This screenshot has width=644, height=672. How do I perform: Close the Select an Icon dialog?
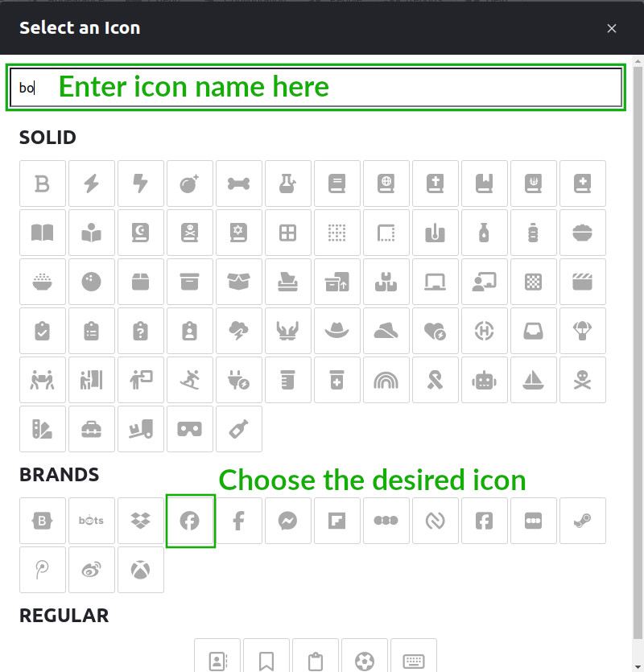coord(612,28)
